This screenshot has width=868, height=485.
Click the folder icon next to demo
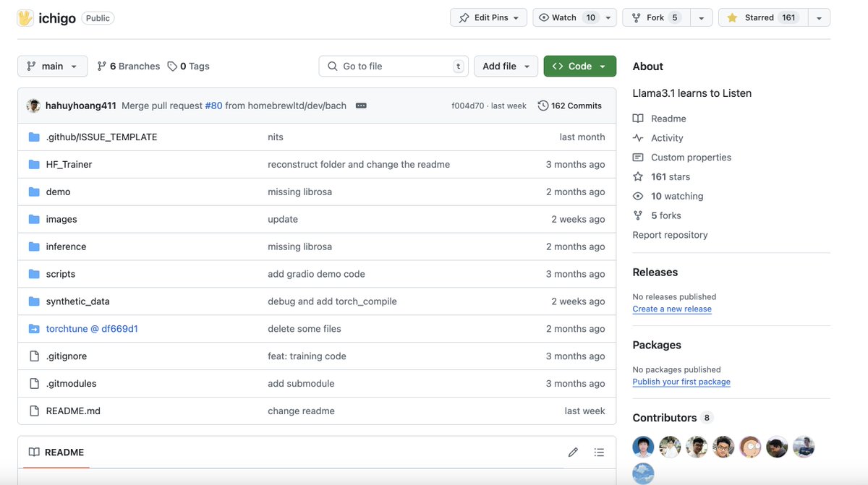point(34,192)
